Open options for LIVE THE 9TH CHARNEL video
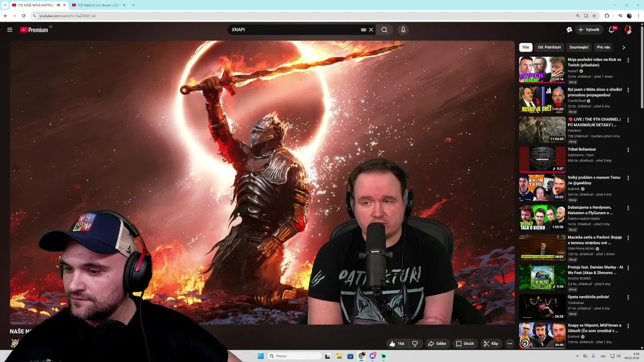 tap(628, 120)
